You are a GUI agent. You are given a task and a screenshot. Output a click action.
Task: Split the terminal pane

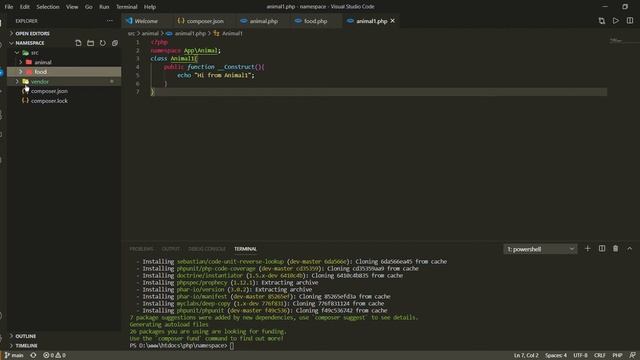(x=602, y=249)
